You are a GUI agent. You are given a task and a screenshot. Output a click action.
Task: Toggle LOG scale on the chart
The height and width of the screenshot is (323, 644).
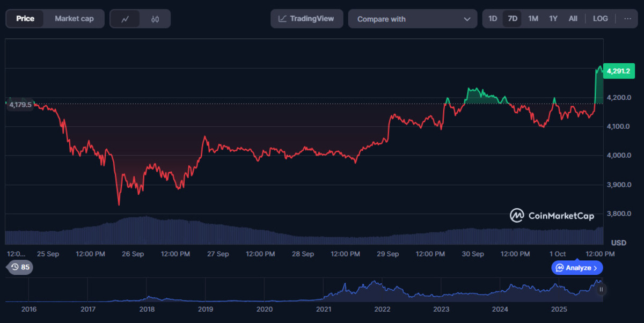[600, 19]
